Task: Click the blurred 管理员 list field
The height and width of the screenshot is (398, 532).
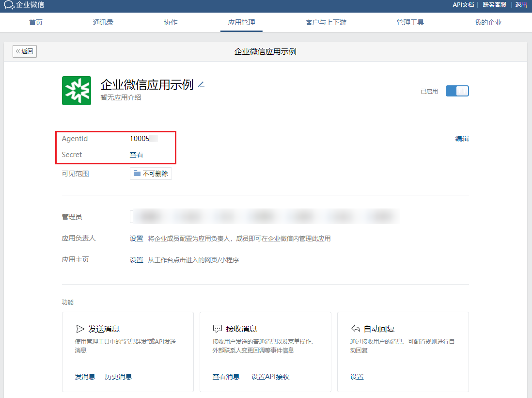Action: tap(265, 216)
